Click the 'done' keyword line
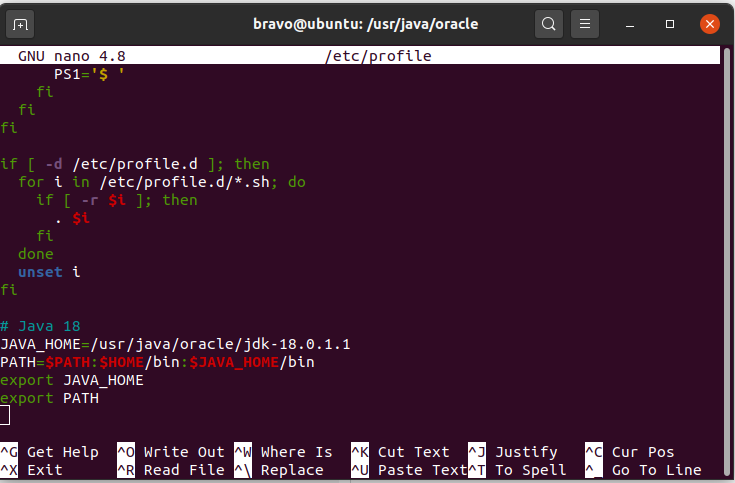 pos(36,254)
